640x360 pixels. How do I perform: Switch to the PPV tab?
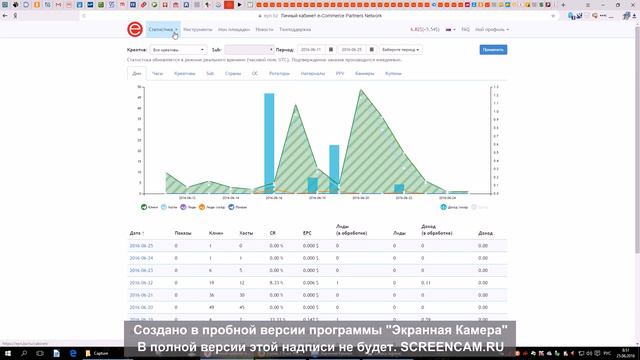[x=340, y=73]
